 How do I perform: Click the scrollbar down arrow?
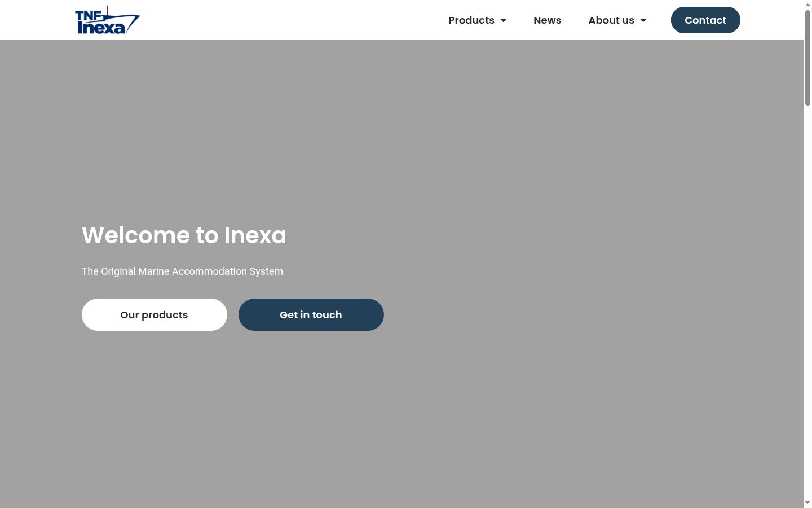click(807, 503)
